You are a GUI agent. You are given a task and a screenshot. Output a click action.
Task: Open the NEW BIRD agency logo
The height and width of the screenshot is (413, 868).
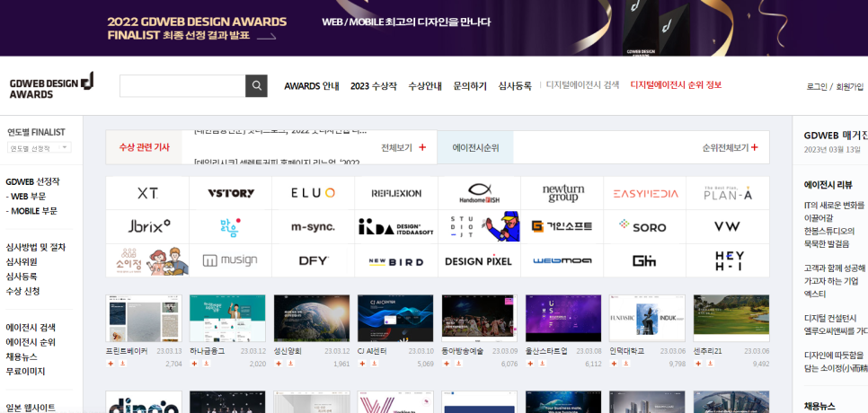click(396, 260)
